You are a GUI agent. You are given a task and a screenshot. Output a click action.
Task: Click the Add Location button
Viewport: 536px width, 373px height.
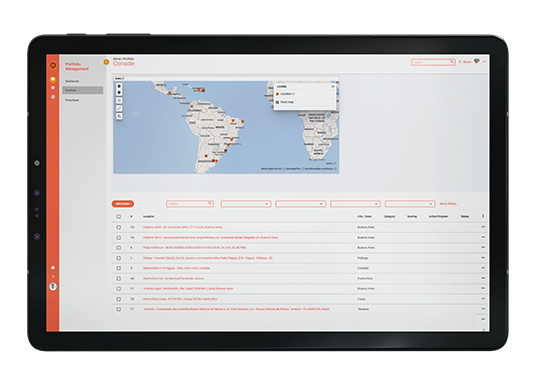pyautogui.click(x=123, y=204)
